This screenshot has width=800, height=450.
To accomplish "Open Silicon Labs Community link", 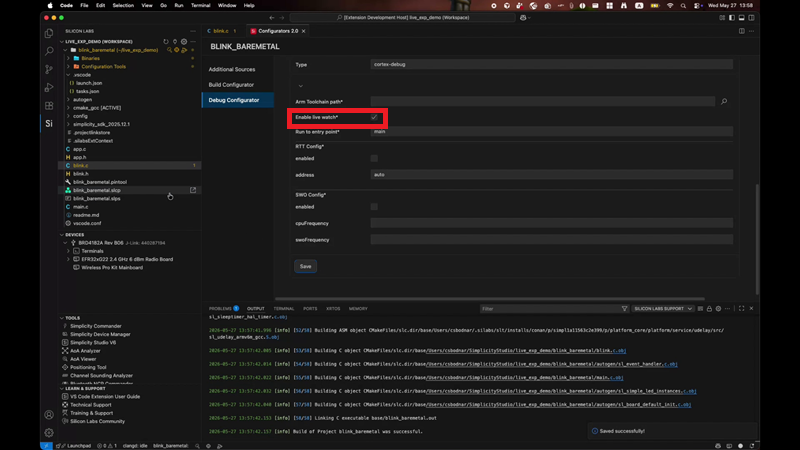I will tap(97, 421).
